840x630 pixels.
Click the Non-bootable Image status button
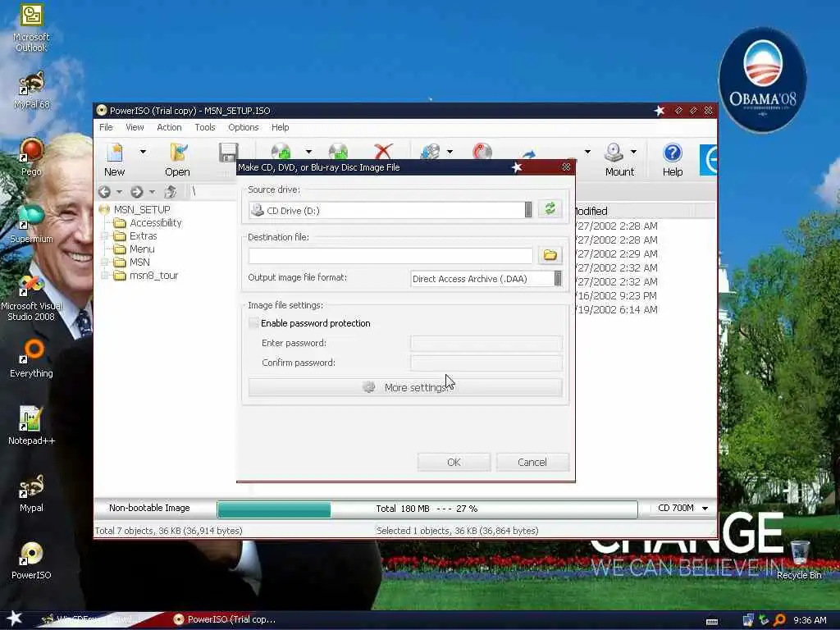(x=149, y=508)
